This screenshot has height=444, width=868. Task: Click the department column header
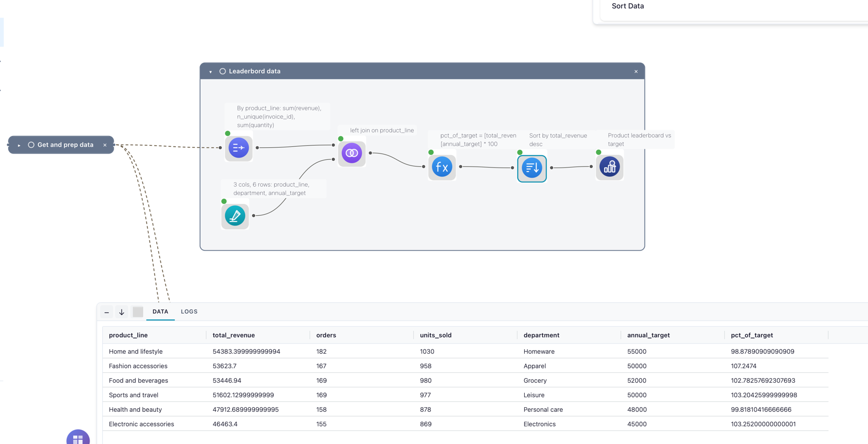tap(541, 335)
